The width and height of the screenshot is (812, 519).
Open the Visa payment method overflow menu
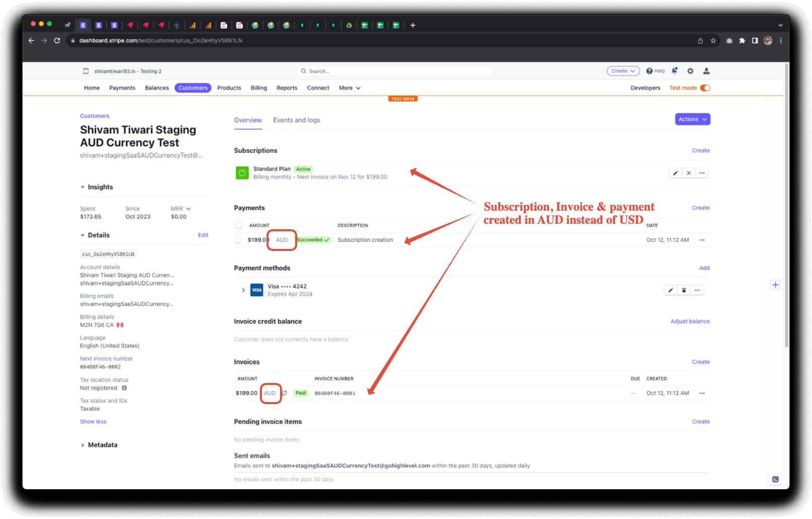coord(697,290)
